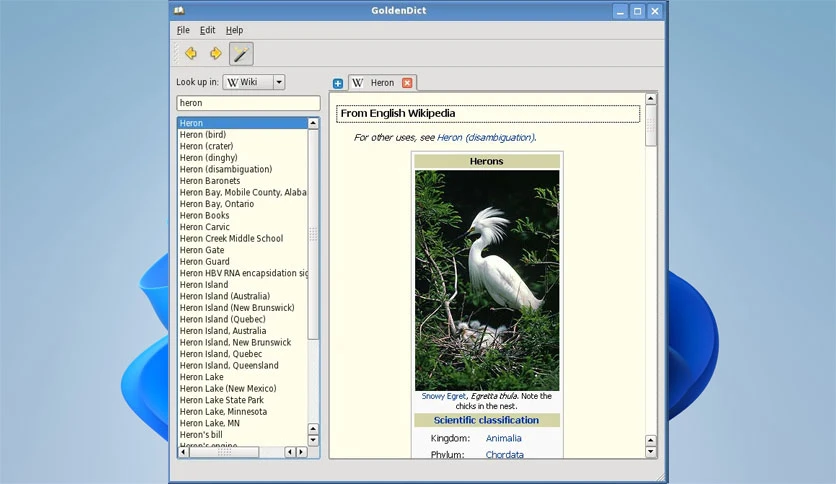Open the Help menu

234,30
